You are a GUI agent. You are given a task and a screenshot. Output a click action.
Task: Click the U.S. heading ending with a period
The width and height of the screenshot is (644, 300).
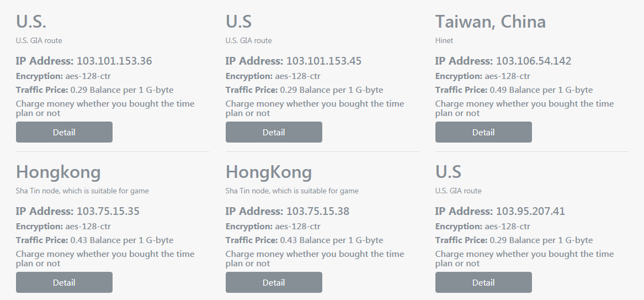[x=31, y=22]
